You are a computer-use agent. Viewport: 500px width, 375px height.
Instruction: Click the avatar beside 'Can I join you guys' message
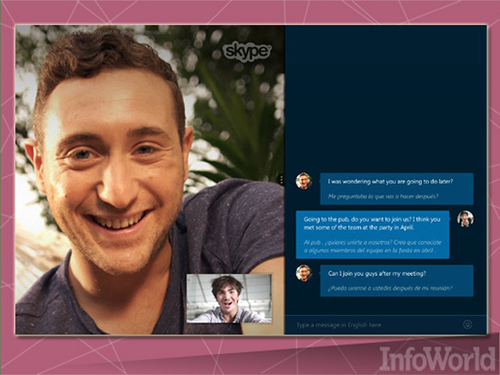click(x=304, y=272)
